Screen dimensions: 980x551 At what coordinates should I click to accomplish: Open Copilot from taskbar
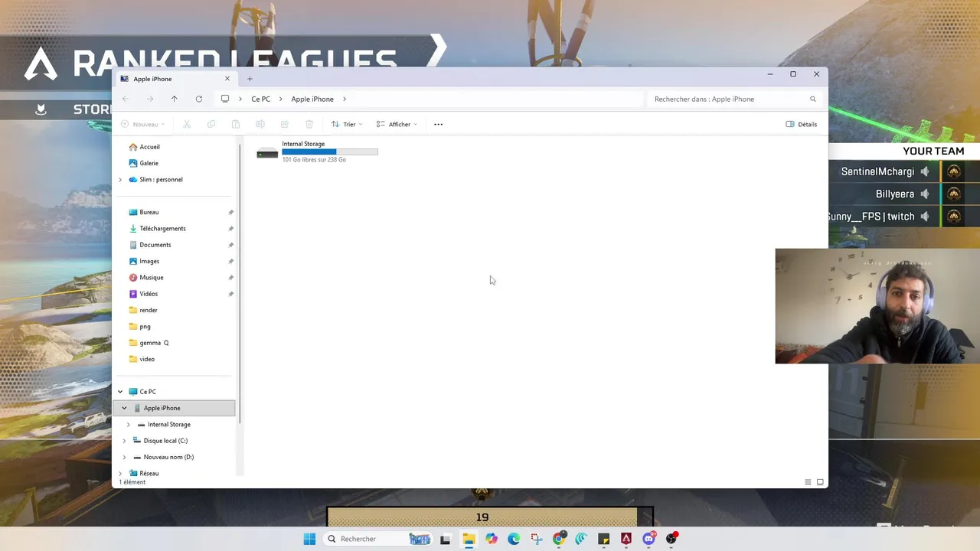tap(491, 539)
